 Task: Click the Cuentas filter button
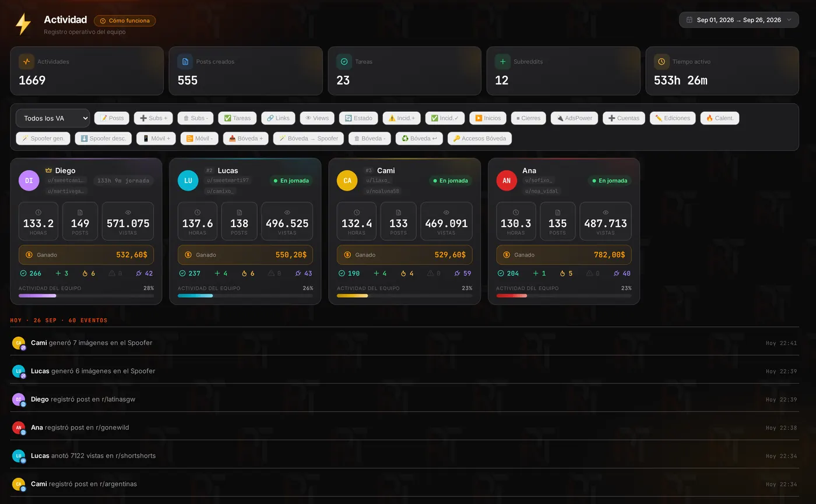click(x=624, y=118)
